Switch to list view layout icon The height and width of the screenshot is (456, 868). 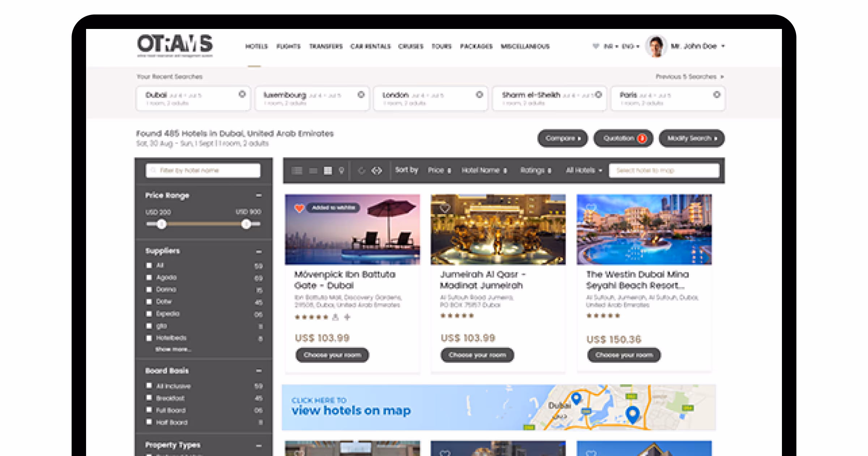297,170
